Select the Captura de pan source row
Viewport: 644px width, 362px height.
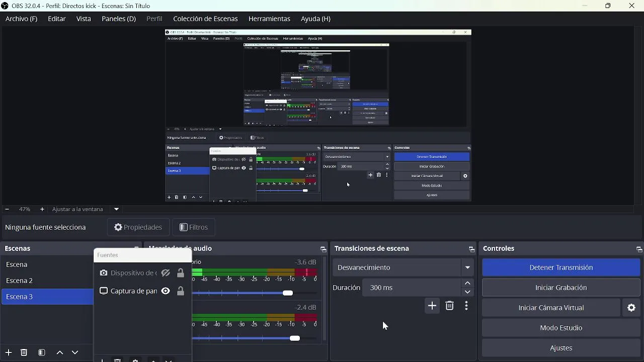click(142, 291)
